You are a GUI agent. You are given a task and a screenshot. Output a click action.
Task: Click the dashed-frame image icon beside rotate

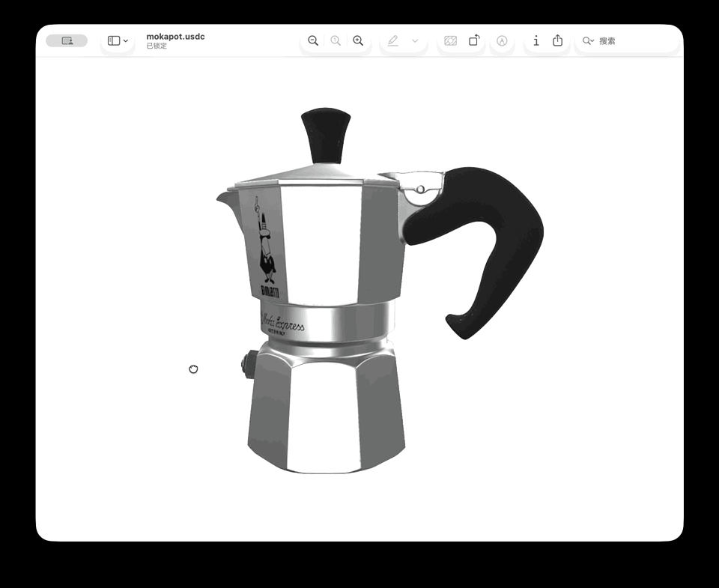(451, 40)
